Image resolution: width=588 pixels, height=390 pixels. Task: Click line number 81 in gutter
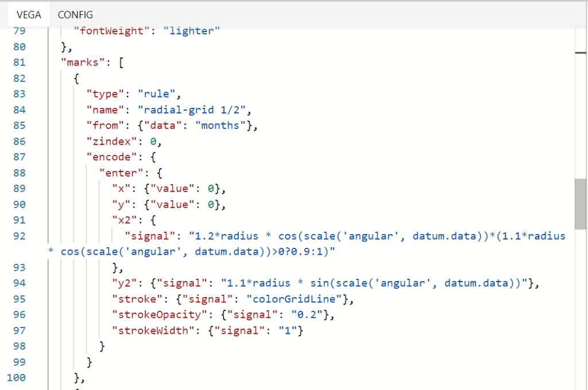click(18, 63)
